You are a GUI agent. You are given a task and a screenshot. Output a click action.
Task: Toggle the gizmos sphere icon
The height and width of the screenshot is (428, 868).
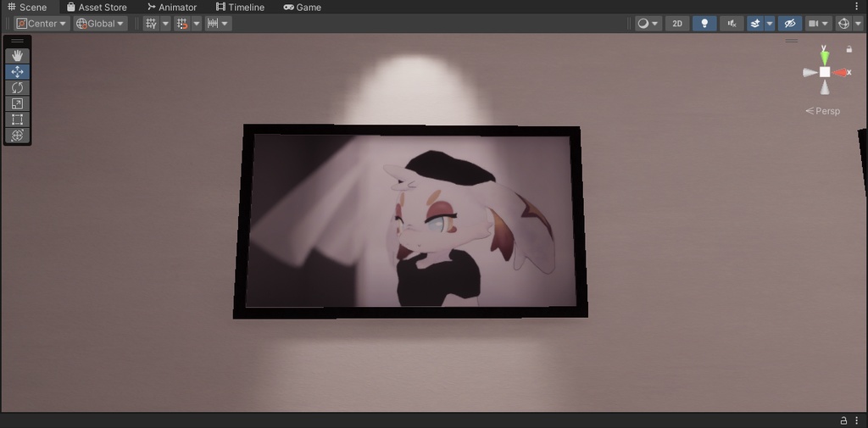point(843,23)
